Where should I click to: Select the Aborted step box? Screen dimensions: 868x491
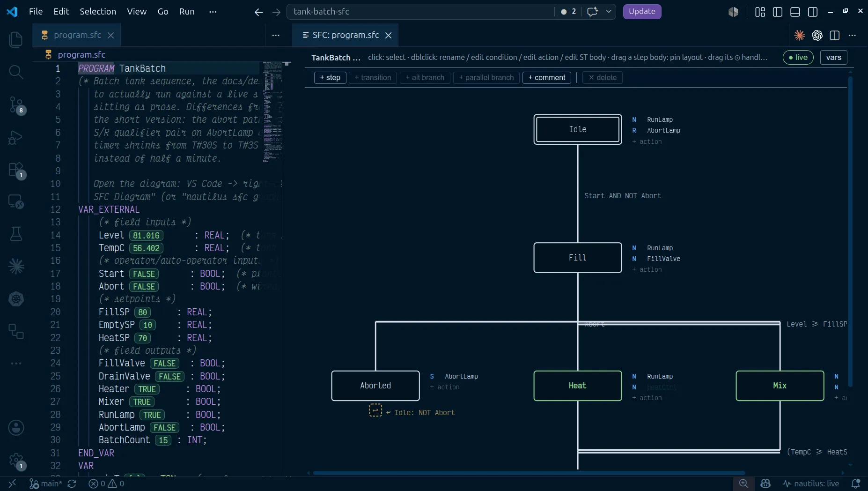[x=375, y=386]
